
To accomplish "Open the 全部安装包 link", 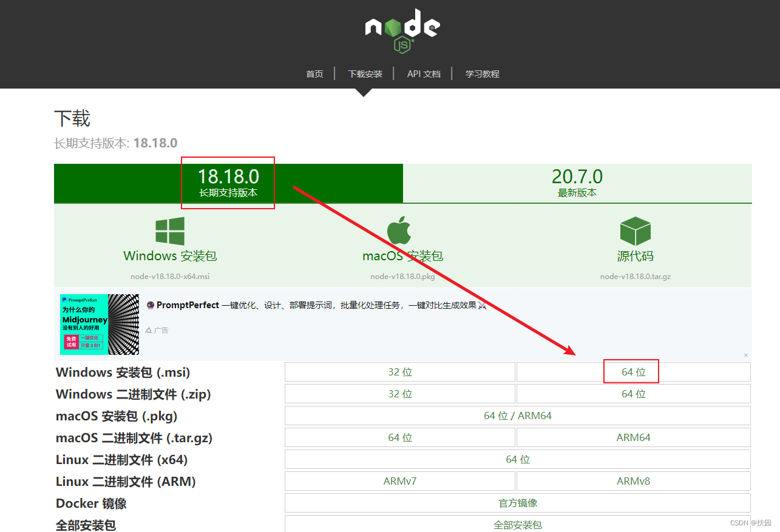I will tap(518, 525).
